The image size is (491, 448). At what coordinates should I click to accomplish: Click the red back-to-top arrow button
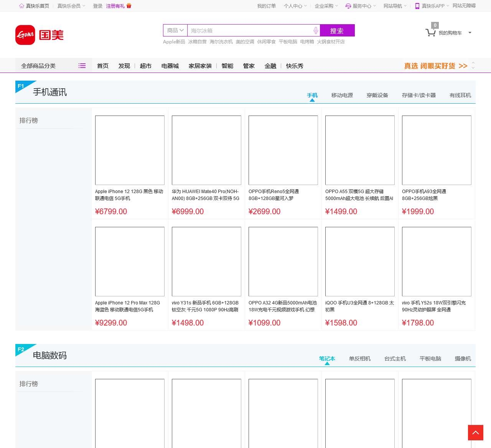coord(476,433)
